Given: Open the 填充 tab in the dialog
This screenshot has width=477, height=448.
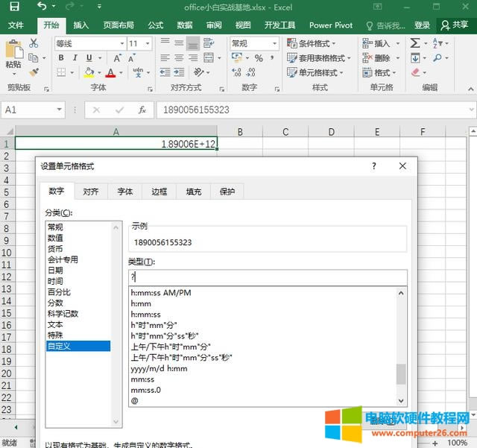Looking at the screenshot, I should 193,192.
